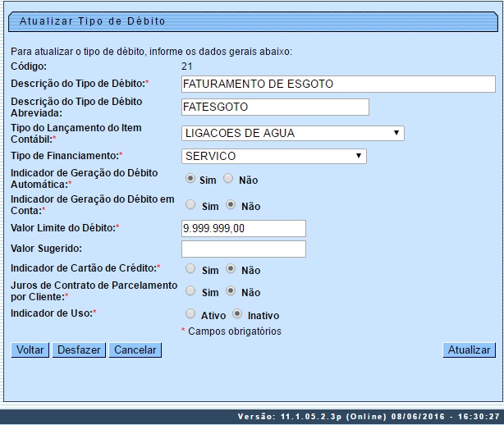Image resolution: width=504 pixels, height=425 pixels.
Task: Focus the Descrição do Tipo de Débito field
Action: click(337, 84)
